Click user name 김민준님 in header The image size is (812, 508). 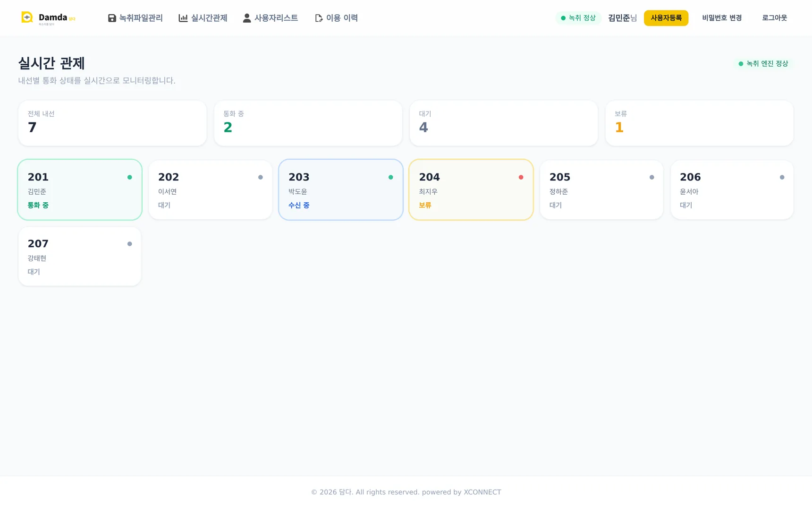coord(622,18)
